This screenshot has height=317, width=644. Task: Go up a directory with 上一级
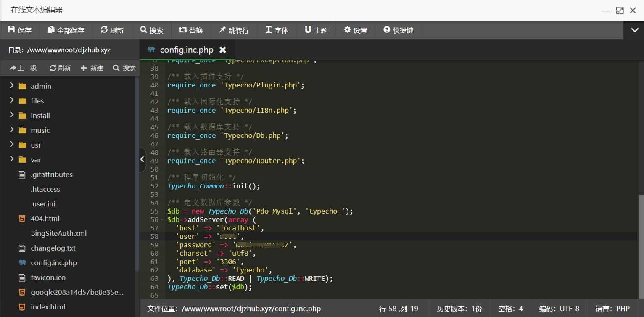tap(24, 68)
